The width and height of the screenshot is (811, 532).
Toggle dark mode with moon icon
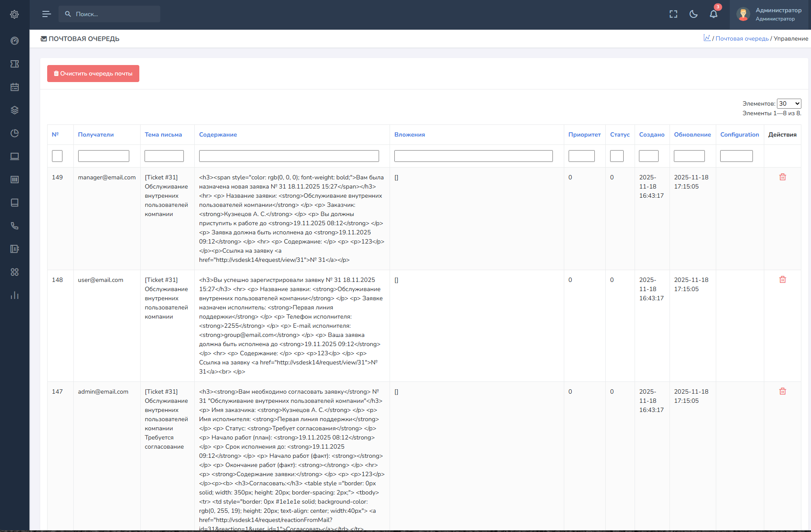point(693,14)
